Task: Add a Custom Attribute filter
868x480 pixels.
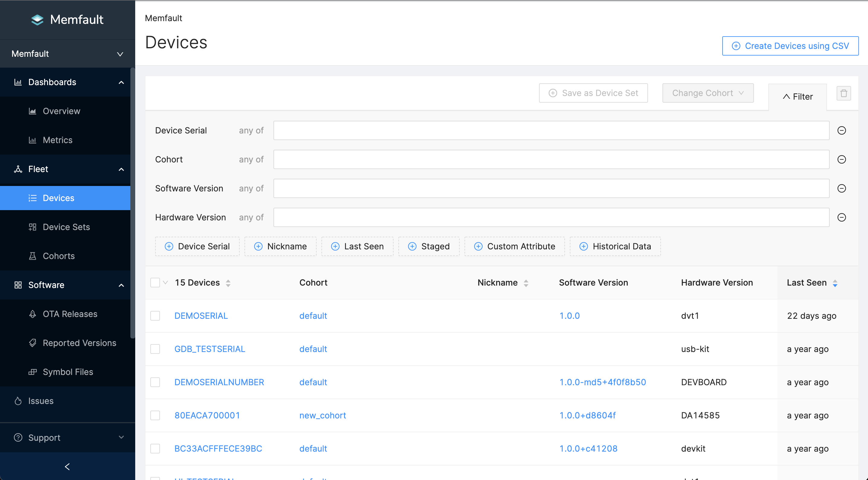Action: coord(515,246)
